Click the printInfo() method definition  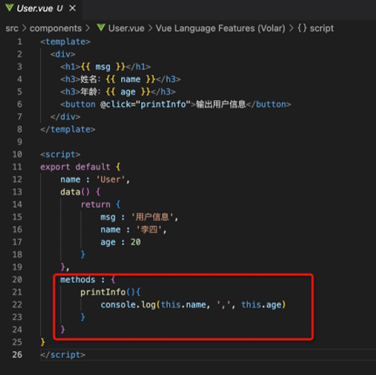[x=110, y=292]
